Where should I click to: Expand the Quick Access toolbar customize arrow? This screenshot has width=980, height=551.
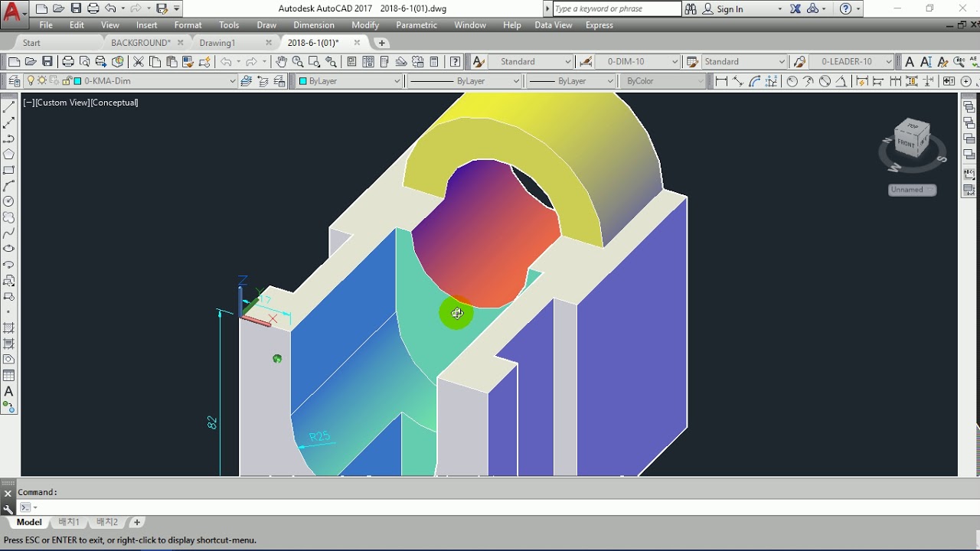pyautogui.click(x=177, y=8)
